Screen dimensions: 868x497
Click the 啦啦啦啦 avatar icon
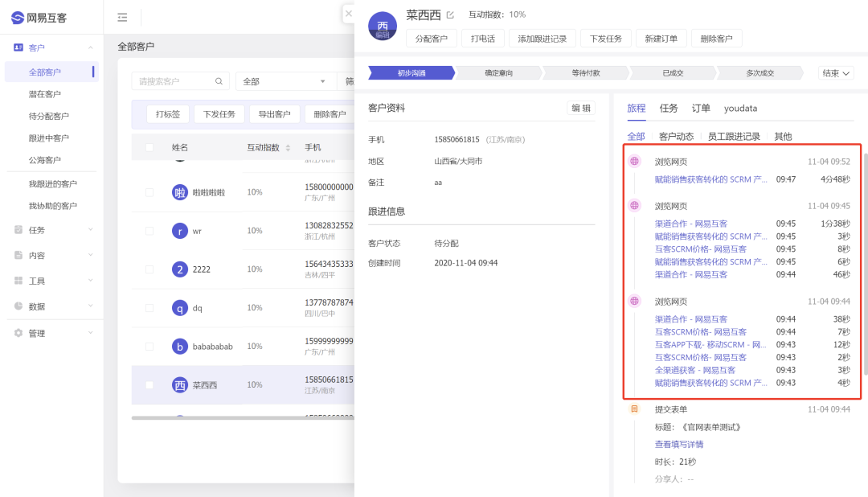pos(179,192)
